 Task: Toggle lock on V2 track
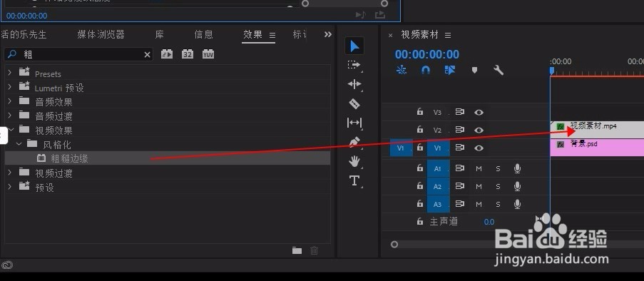coord(420,129)
